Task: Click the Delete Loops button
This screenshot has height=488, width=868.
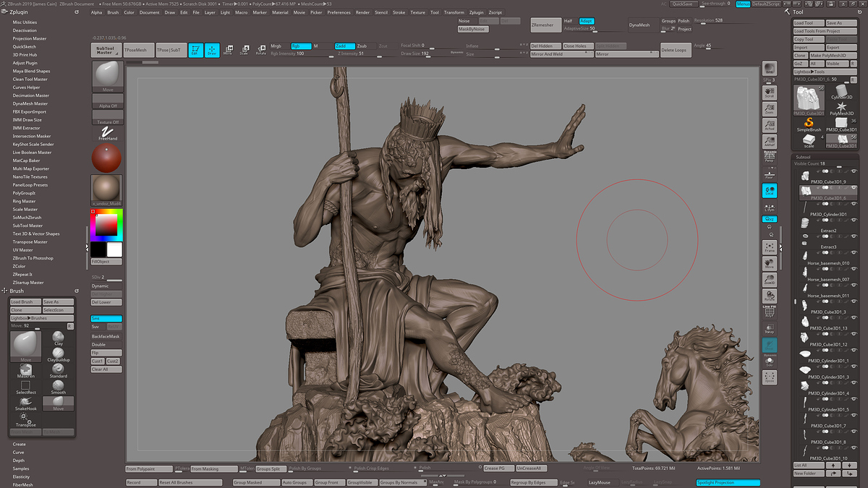Action: point(676,51)
